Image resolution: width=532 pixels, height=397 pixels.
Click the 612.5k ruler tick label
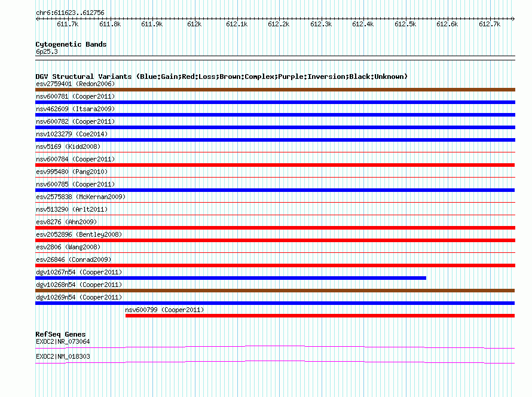(405, 24)
